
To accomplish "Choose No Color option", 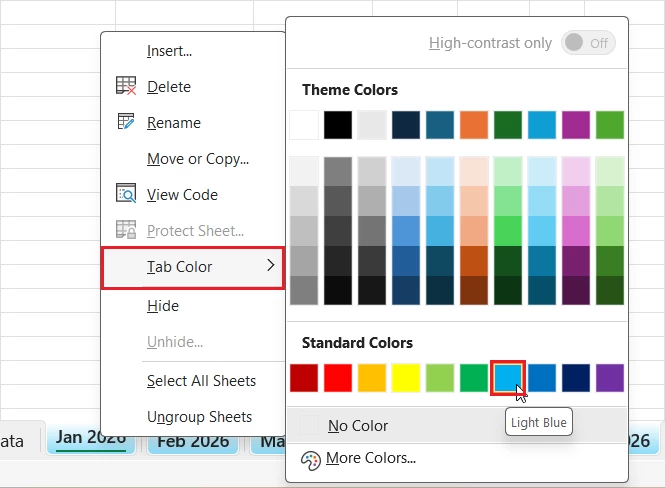I will (x=456, y=426).
